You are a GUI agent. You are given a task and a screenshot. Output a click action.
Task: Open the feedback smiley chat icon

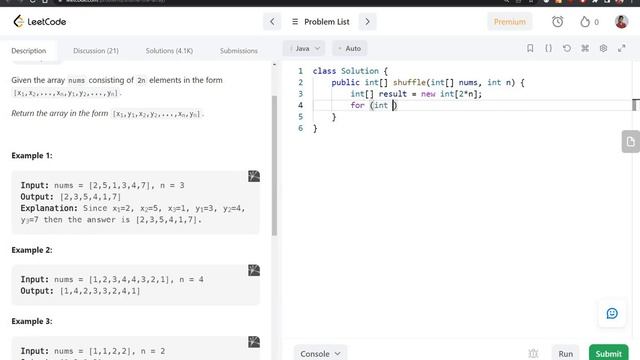612,313
